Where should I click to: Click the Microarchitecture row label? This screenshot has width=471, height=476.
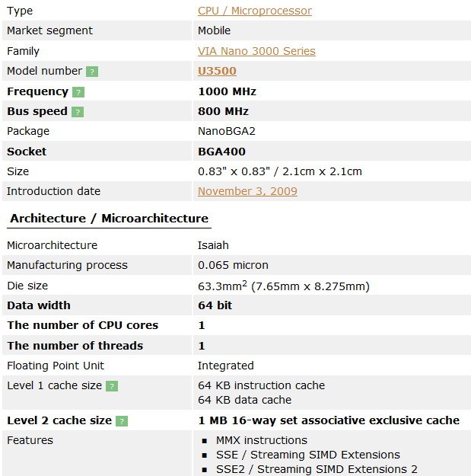click(53, 245)
